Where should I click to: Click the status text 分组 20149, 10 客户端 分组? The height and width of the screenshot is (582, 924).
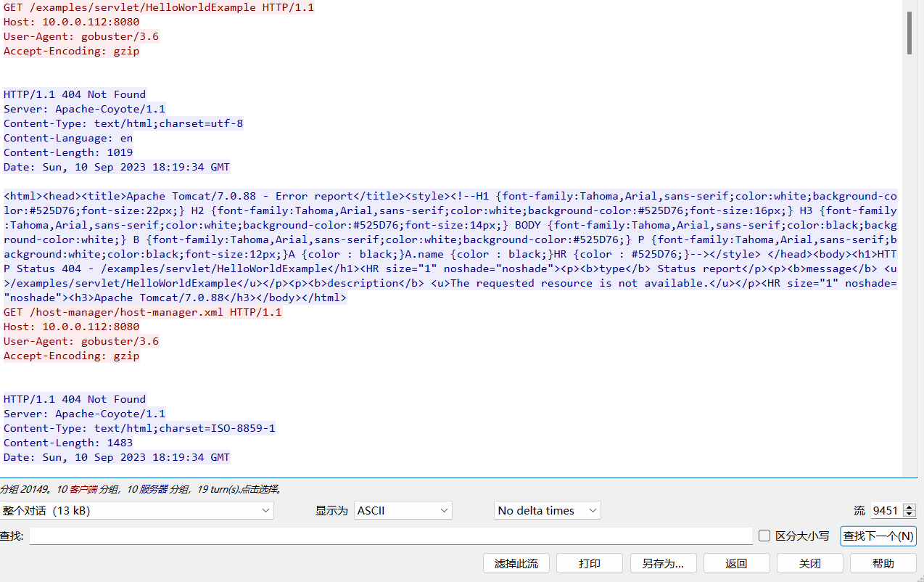[58, 489]
